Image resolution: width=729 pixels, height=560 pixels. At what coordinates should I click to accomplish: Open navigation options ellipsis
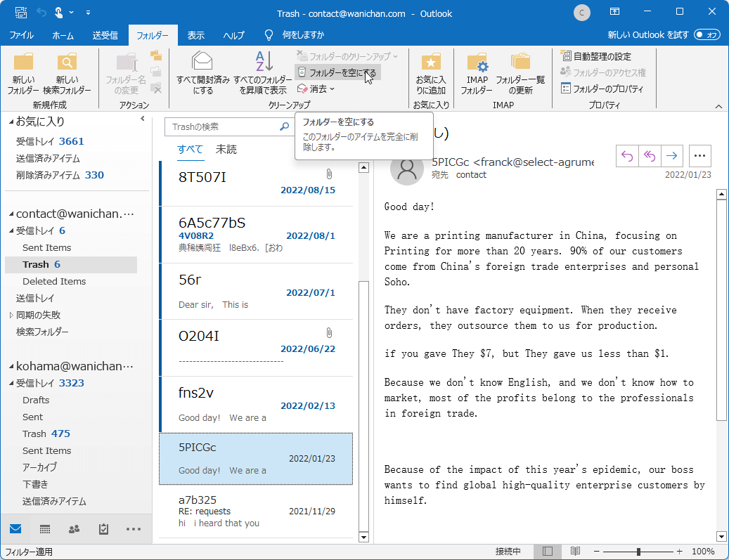[x=134, y=529]
